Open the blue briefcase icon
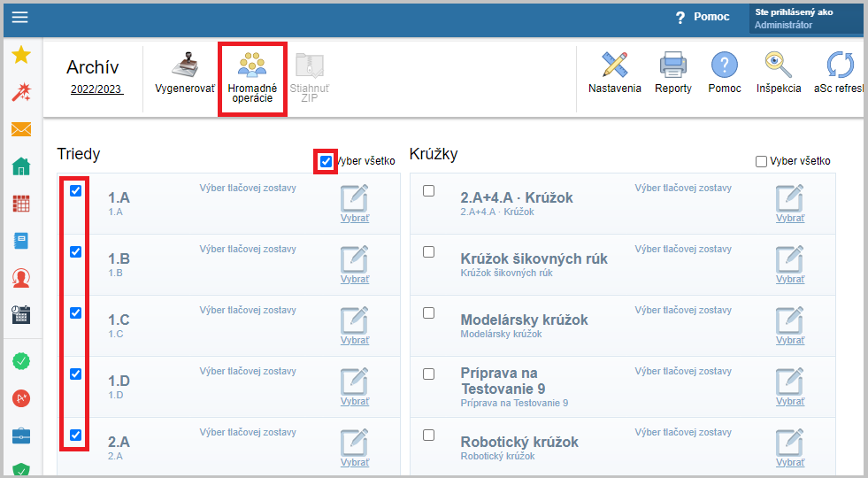The width and height of the screenshot is (868, 478). click(x=21, y=436)
